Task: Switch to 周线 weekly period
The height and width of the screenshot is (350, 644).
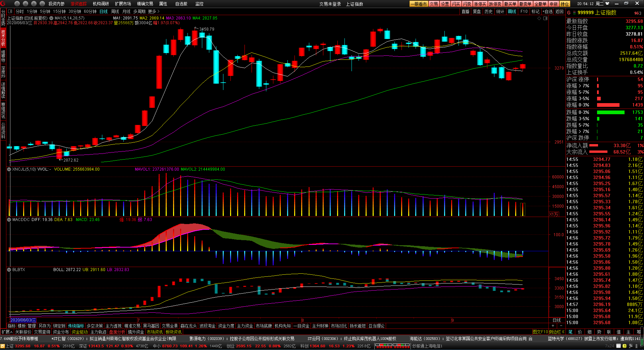Action: pyautogui.click(x=115, y=11)
